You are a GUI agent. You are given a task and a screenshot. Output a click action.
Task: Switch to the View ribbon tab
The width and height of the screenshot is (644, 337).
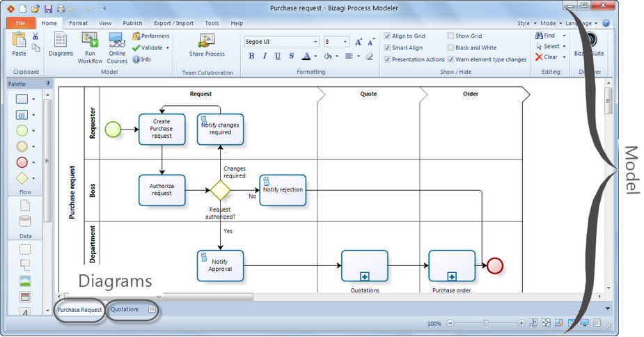tap(105, 24)
